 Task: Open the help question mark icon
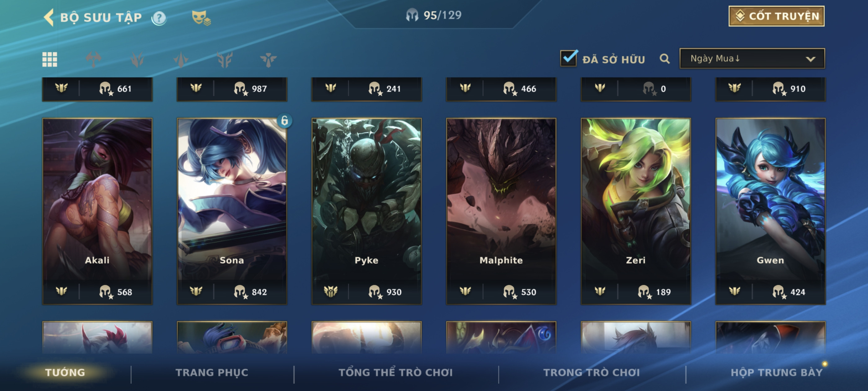click(159, 18)
